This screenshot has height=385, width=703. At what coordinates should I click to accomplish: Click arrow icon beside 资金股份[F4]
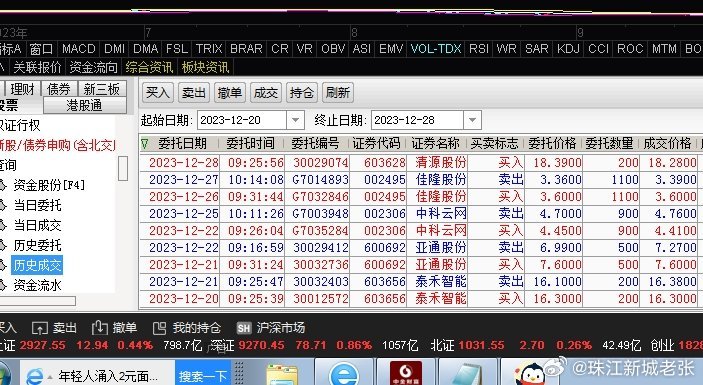[x=3, y=185]
